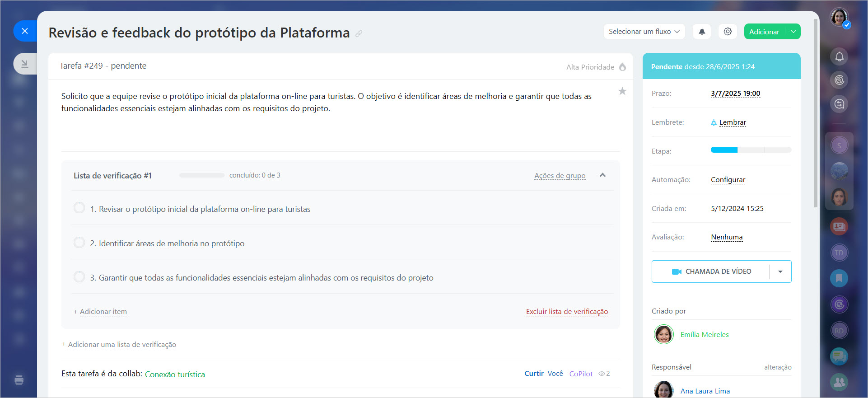
Task: Click the woman avatar in right sidebar
Action: click(x=839, y=197)
